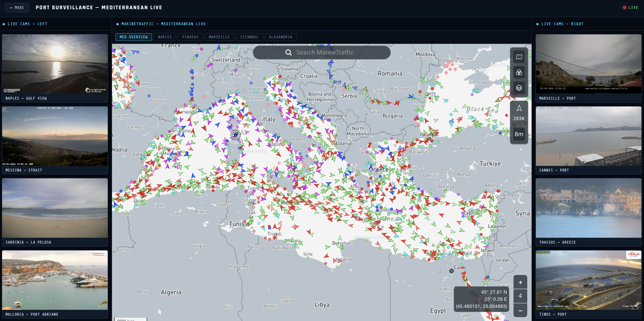Click the NAPLES – GULF VIEW caption
The image size is (644, 321).
click(26, 98)
